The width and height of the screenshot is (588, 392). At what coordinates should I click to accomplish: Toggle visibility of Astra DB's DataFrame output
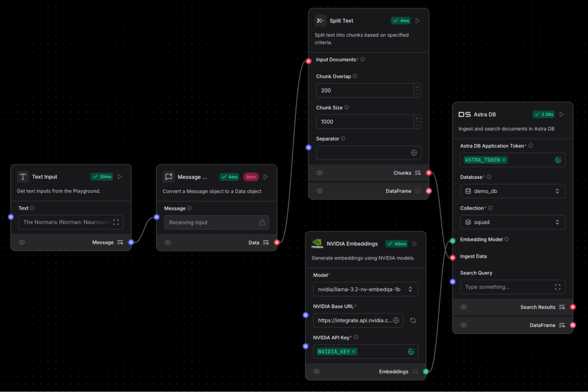(x=463, y=325)
